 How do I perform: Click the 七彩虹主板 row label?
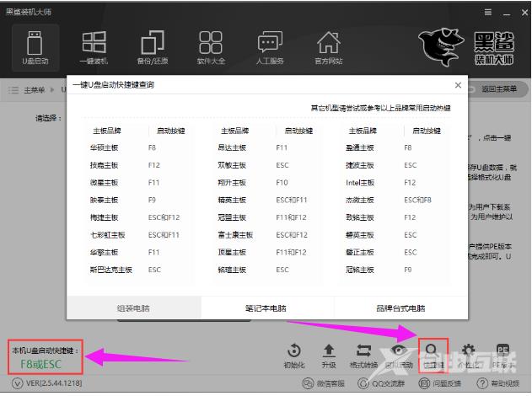click(108, 235)
